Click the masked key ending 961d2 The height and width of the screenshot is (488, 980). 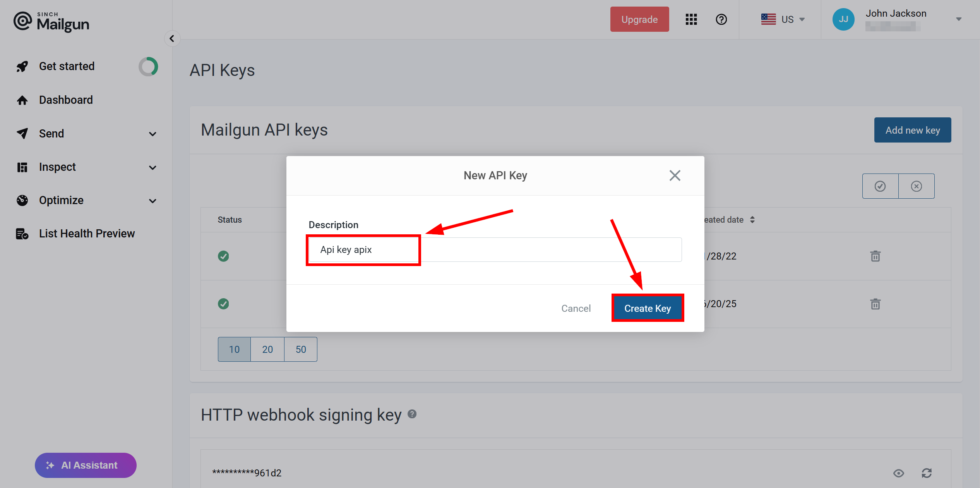(247, 473)
